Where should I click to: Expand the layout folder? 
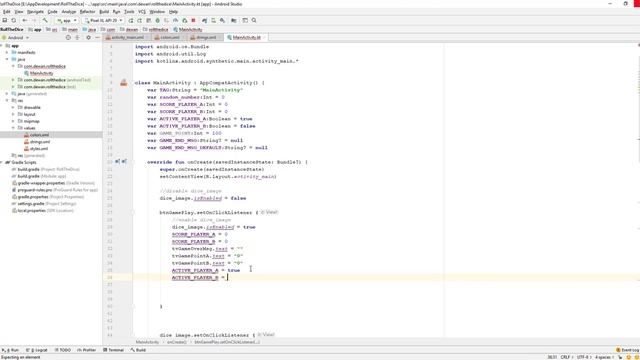[x=13, y=114]
